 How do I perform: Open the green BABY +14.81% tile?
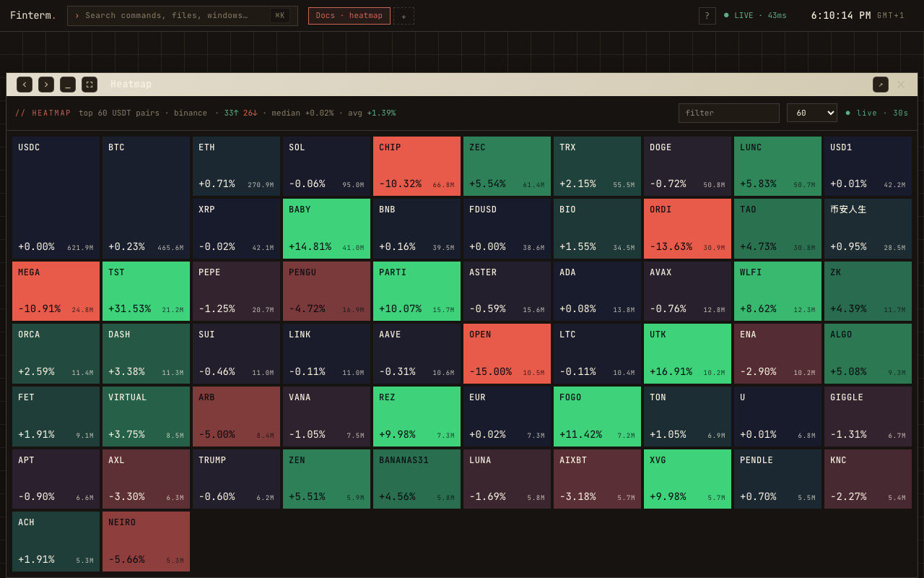point(326,228)
